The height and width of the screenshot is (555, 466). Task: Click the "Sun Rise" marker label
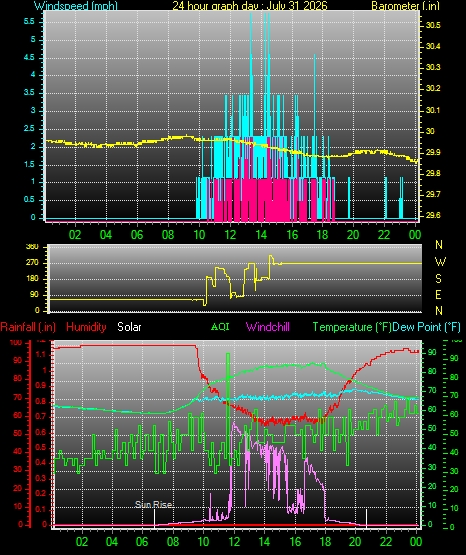click(154, 504)
